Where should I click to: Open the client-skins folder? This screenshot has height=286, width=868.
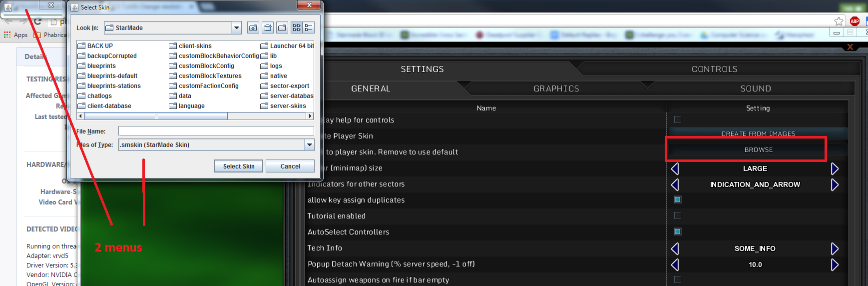(x=195, y=46)
